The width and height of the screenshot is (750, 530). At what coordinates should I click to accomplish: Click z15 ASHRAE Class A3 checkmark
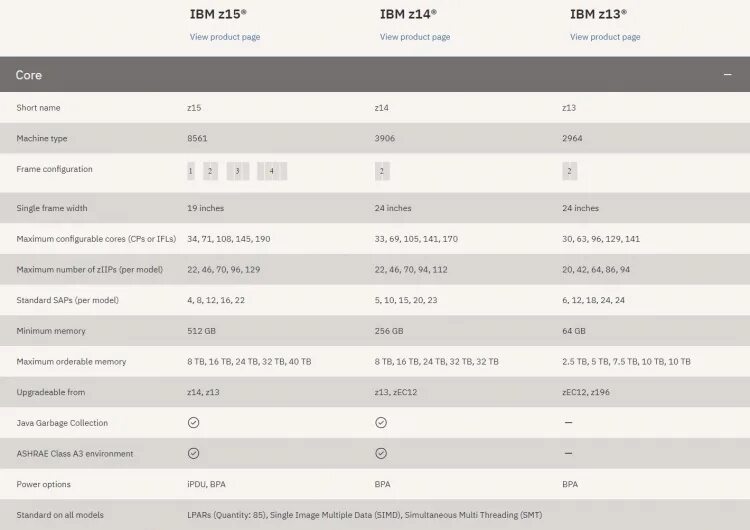click(x=193, y=453)
